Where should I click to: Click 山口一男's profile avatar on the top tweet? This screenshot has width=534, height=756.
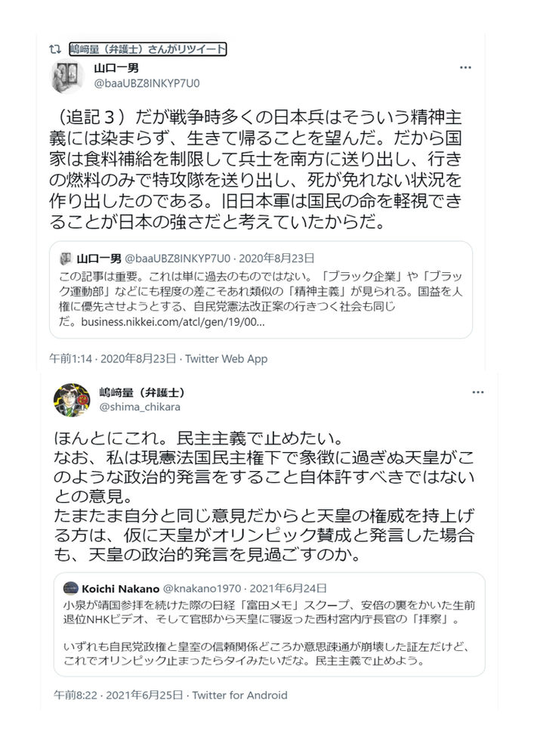tap(66, 76)
